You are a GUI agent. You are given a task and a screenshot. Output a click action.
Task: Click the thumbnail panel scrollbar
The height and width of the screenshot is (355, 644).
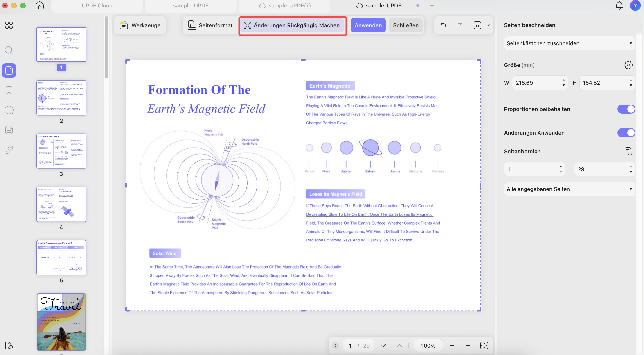(106, 47)
